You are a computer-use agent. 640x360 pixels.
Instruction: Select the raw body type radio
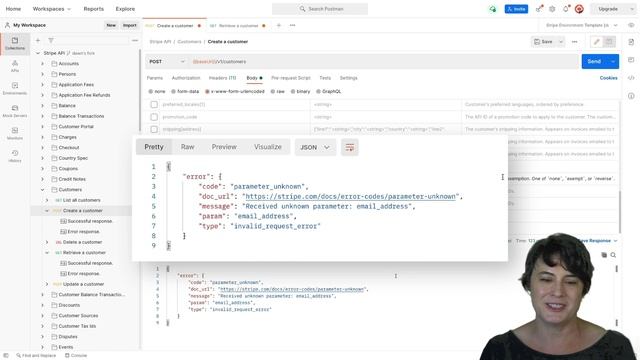(x=273, y=91)
